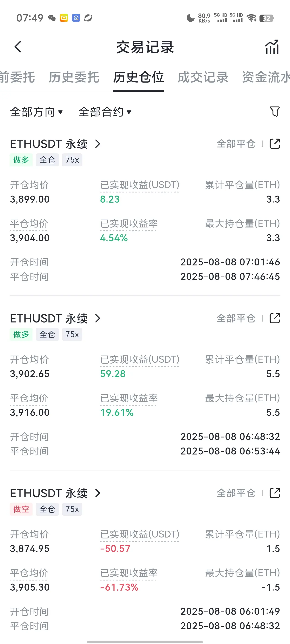This screenshot has height=644, width=290.
Task: Switch to the 资金流水 tab
Action: 266,77
